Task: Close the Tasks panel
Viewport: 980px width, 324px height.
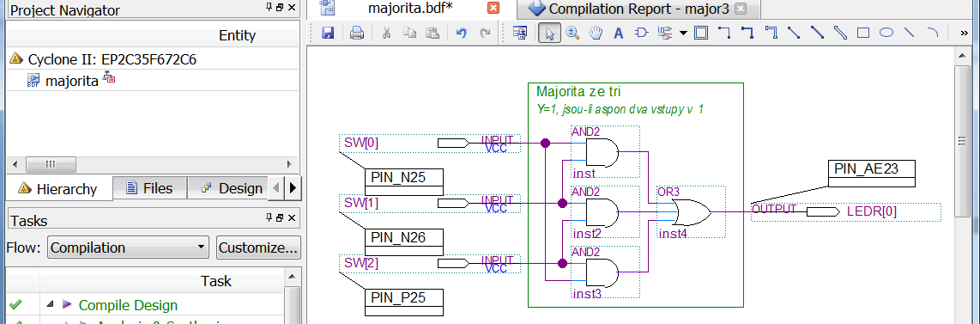Action: (293, 217)
